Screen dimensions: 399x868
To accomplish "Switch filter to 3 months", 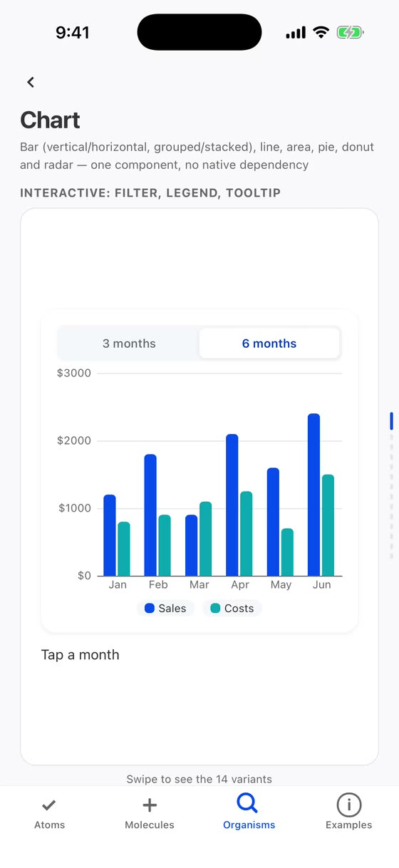I will (x=129, y=343).
